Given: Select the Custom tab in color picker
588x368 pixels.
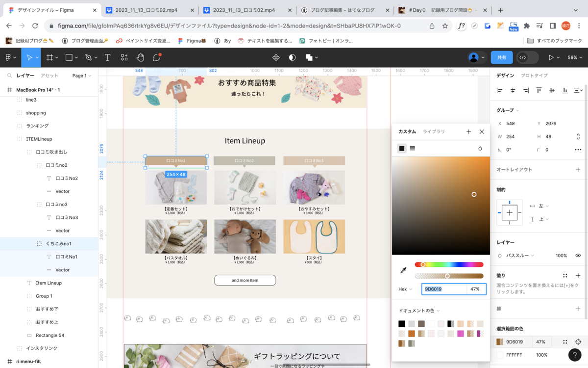Looking at the screenshot, I should point(407,131).
